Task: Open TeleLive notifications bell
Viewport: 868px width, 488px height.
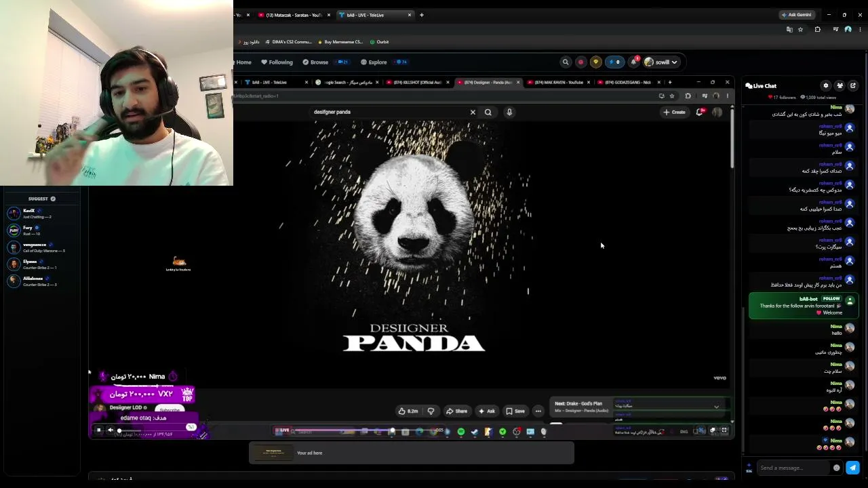Action: tap(634, 62)
